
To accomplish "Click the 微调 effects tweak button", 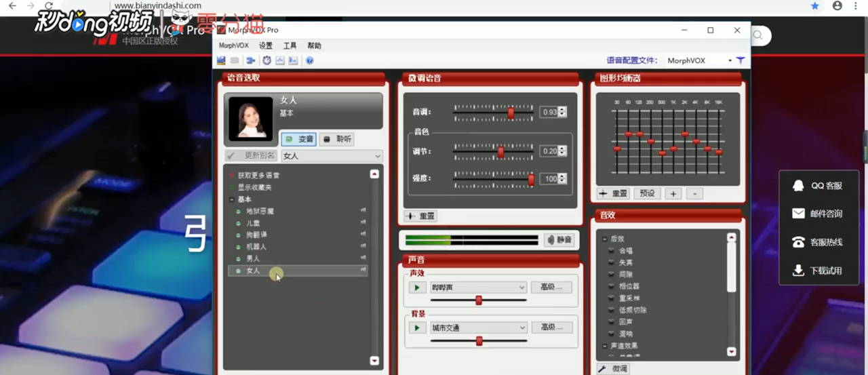I will (614, 368).
